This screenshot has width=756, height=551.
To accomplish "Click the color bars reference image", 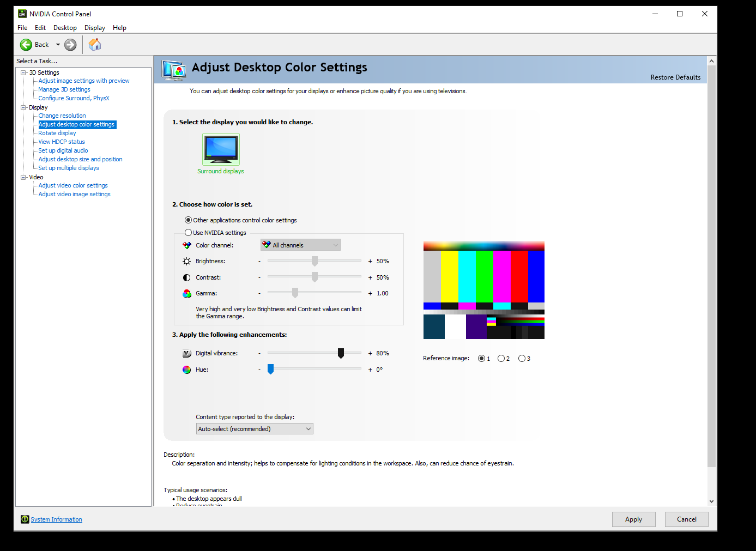I will (484, 290).
